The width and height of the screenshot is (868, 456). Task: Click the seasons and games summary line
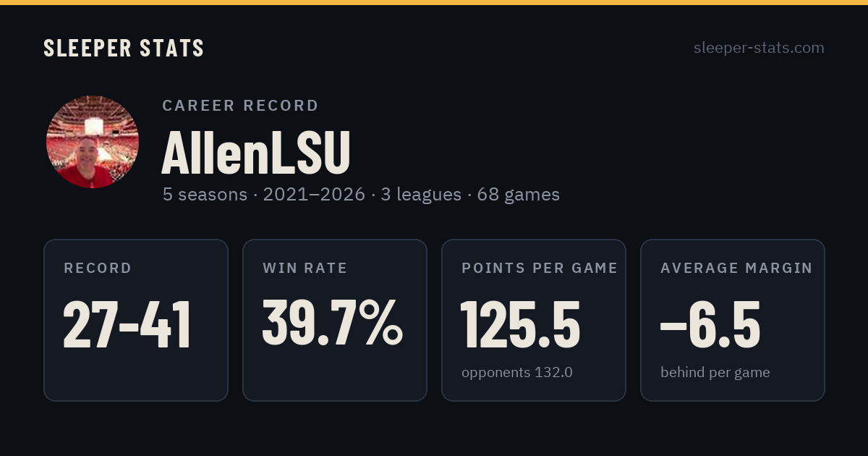click(x=361, y=195)
